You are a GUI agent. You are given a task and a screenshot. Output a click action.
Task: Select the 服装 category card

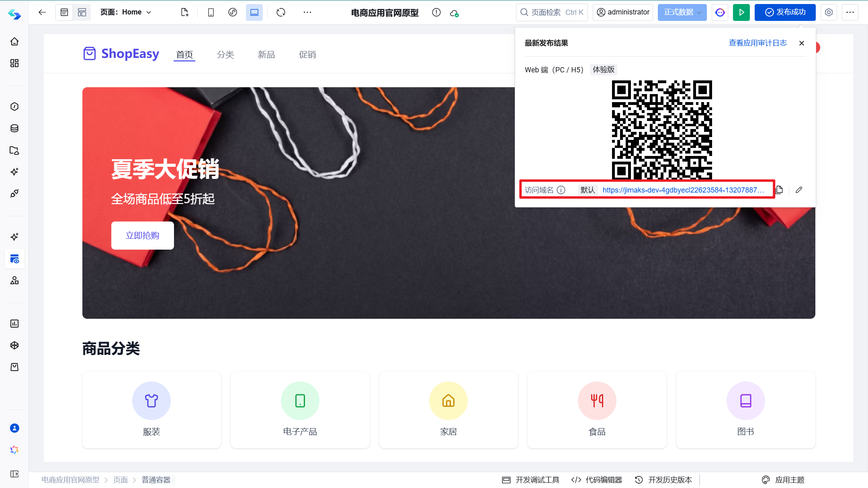pyautogui.click(x=151, y=410)
